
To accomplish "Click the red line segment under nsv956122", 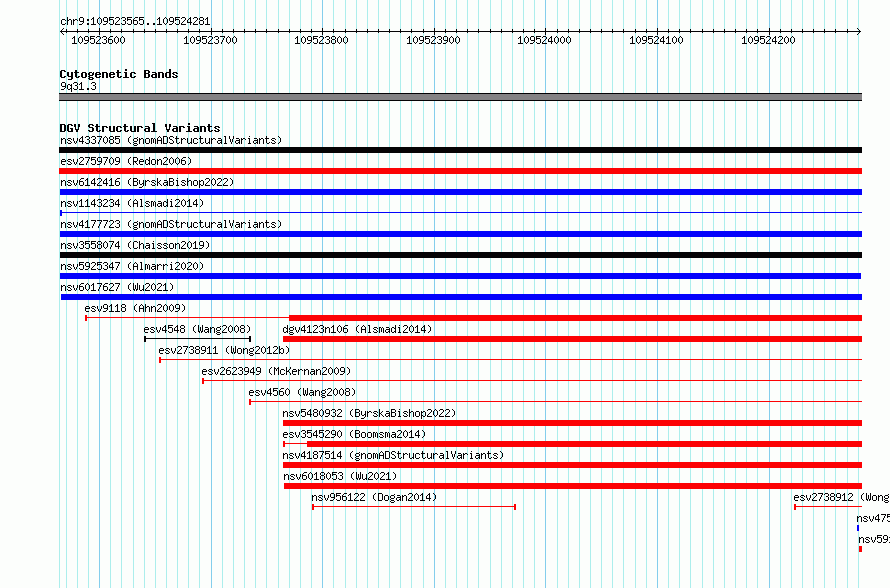I will pyautogui.click(x=414, y=507).
